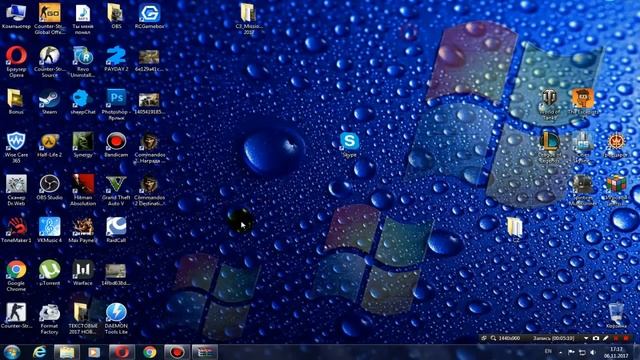
Task: Launch League of Legends shortcut
Action: point(549,147)
